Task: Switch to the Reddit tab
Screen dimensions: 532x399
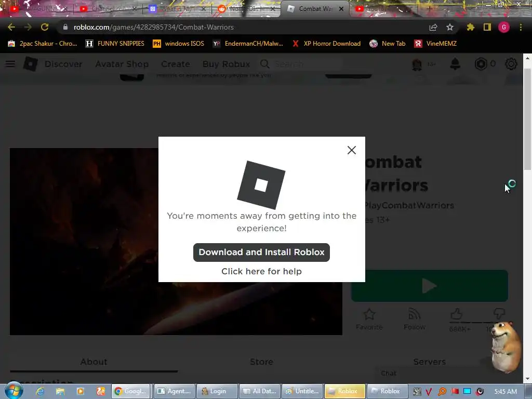Action: point(247,9)
